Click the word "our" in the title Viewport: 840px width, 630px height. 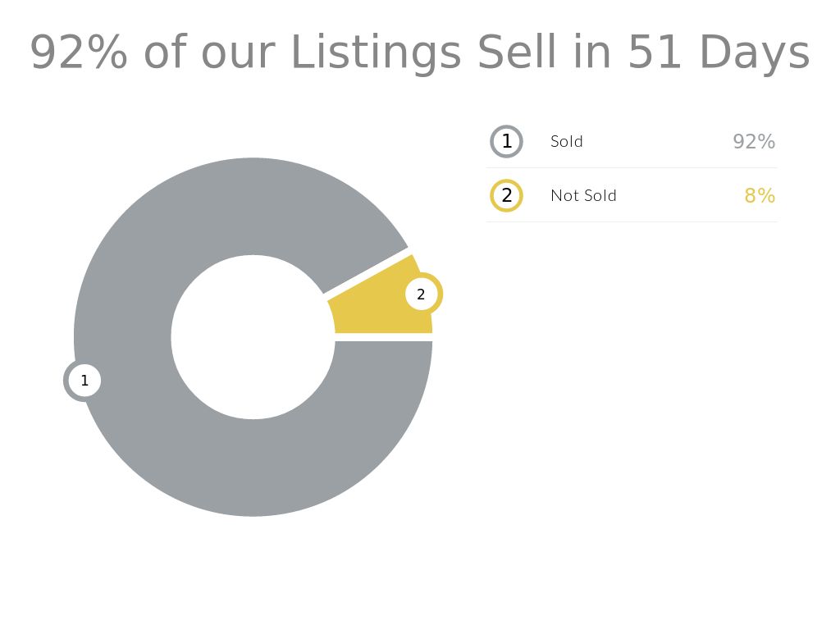[x=237, y=52]
